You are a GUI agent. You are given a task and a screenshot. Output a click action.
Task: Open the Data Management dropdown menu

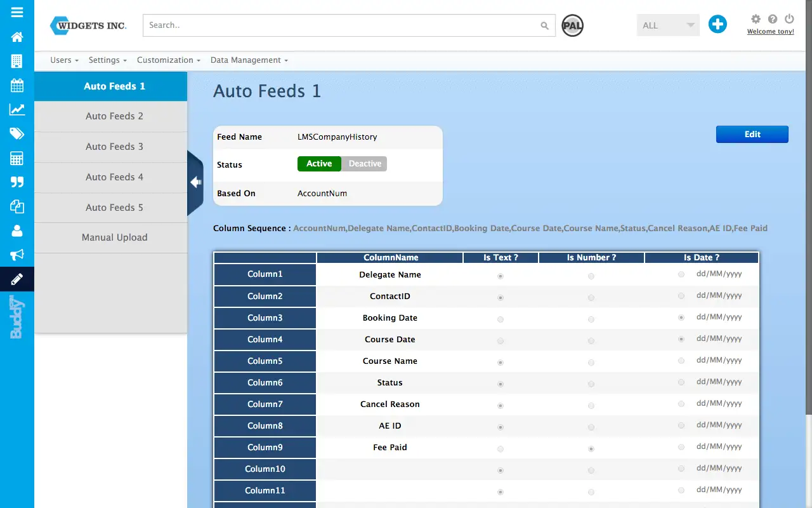tap(249, 60)
